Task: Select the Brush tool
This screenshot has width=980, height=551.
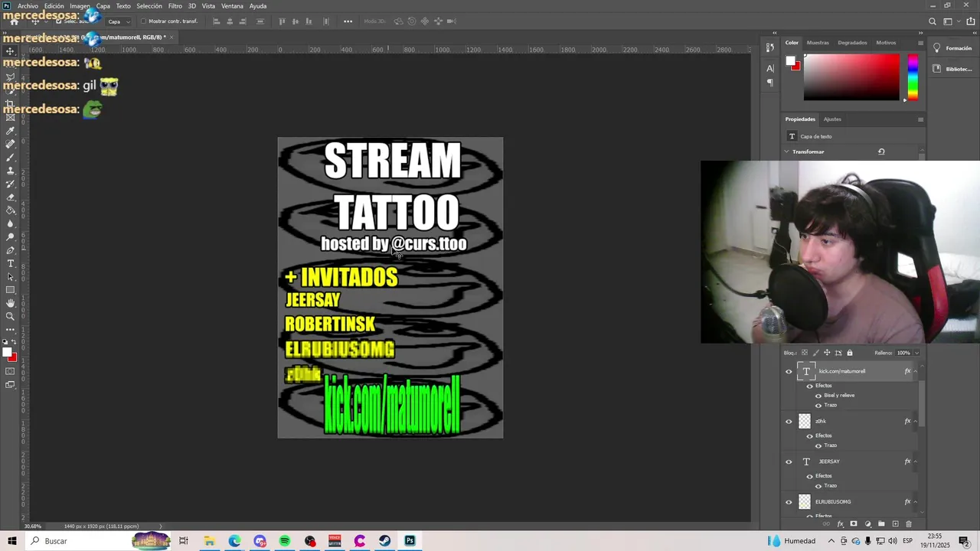Action: point(10,157)
